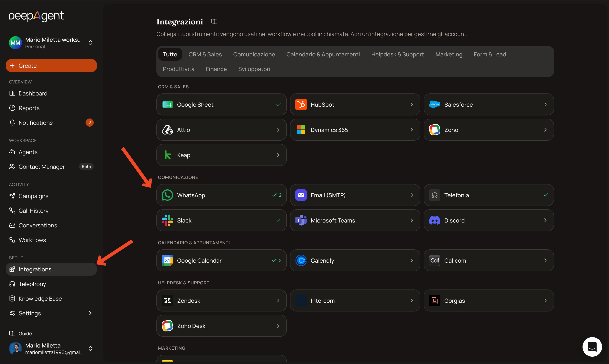Expand the workspace switcher chevron
Screen dimensions: 609x364
[90, 43]
